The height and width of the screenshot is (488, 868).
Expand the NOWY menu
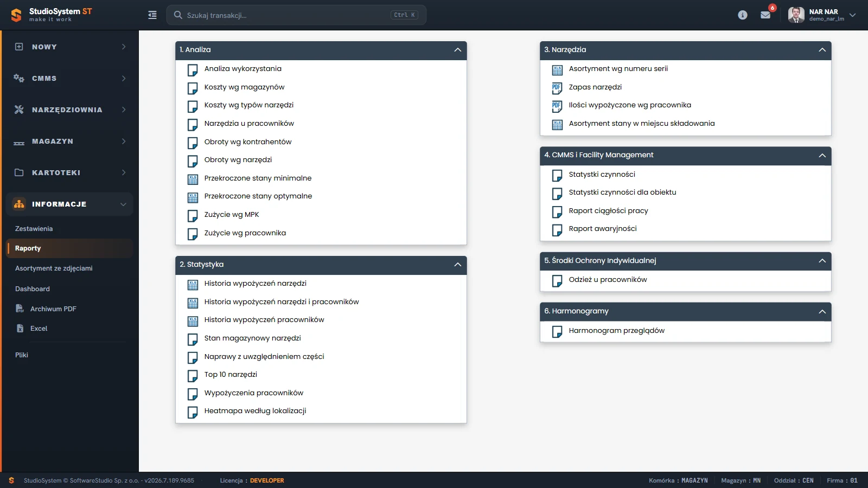(x=69, y=47)
